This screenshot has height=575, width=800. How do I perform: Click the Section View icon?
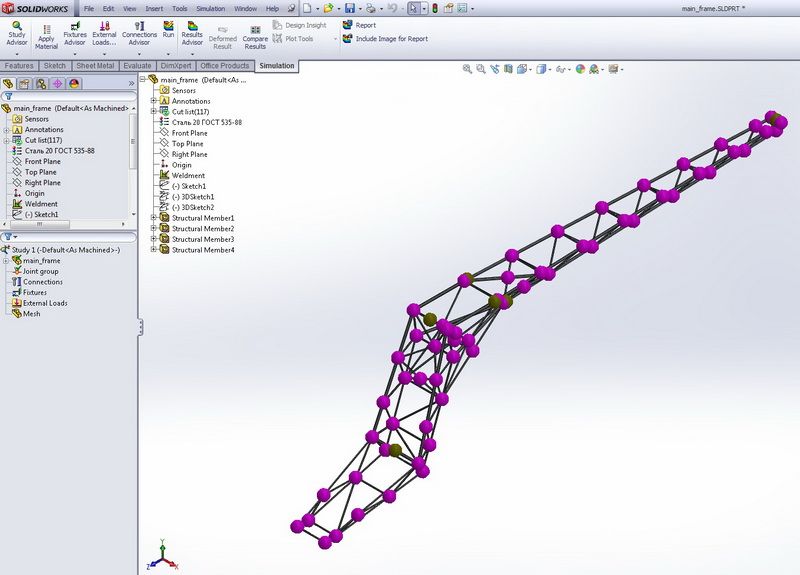pyautogui.click(x=508, y=69)
